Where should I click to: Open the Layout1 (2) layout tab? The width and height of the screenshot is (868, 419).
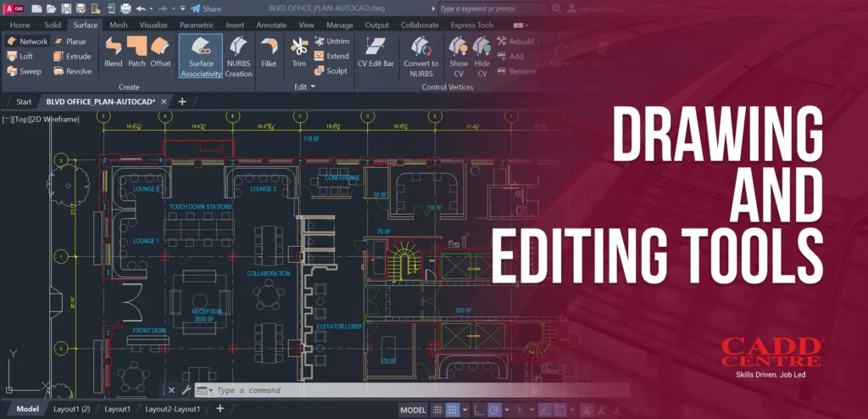[x=72, y=409]
